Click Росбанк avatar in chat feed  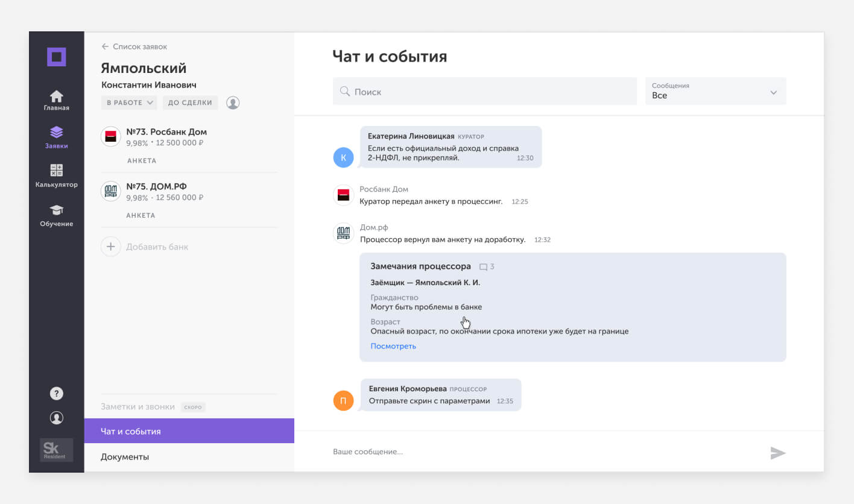click(x=343, y=195)
